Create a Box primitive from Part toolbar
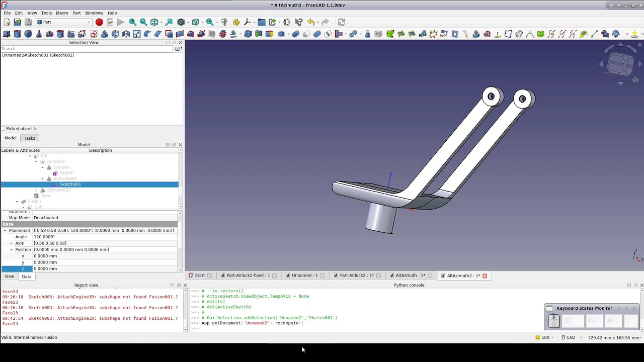Viewport: 644px width, 362px height. pos(7,34)
